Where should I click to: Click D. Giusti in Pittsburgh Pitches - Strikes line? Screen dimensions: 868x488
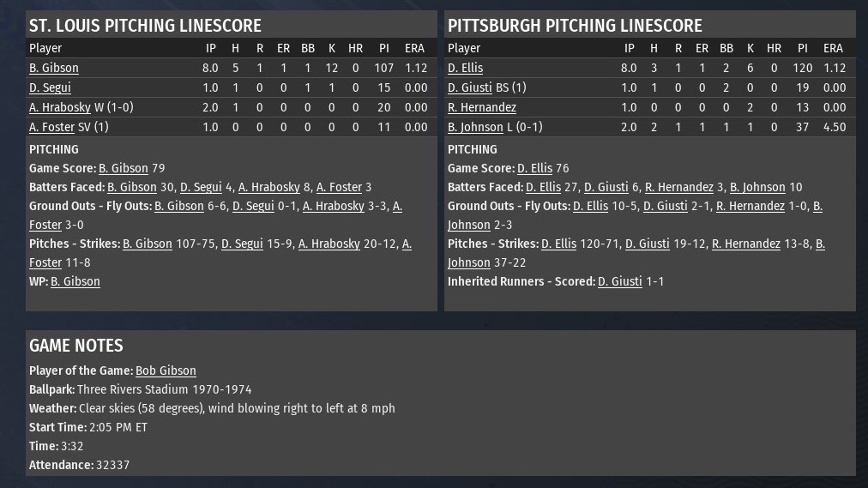coord(647,244)
